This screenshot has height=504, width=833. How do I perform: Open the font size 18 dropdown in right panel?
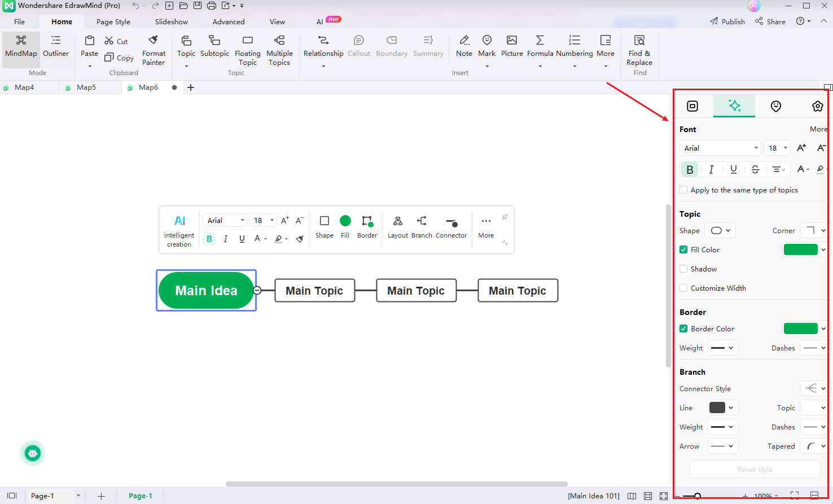777,148
